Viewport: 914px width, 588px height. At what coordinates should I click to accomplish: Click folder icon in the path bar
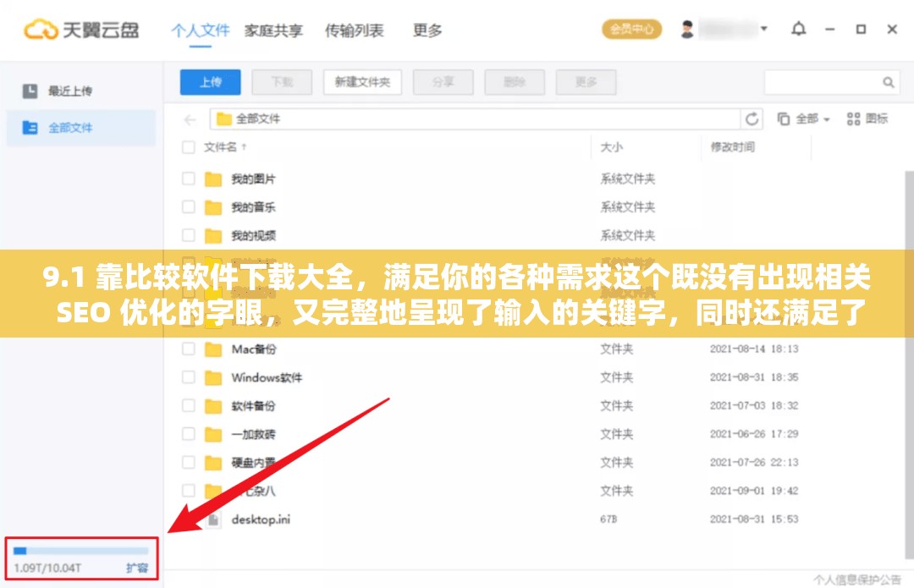click(223, 119)
